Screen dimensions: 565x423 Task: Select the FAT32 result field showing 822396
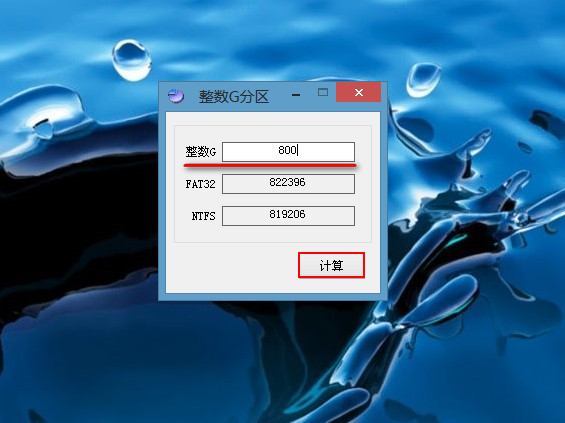(x=288, y=183)
